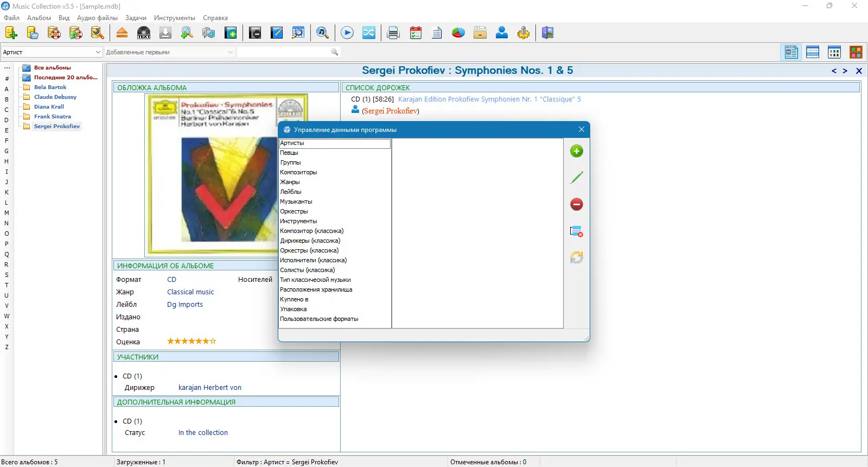This screenshot has height=467, width=868.
Task: Switch to the album details page view icon
Action: tap(792, 52)
